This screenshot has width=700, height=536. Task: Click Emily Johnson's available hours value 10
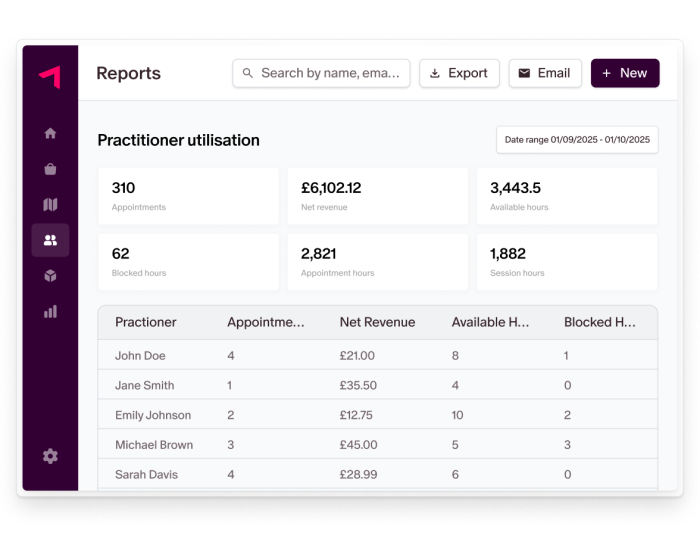[457, 415]
